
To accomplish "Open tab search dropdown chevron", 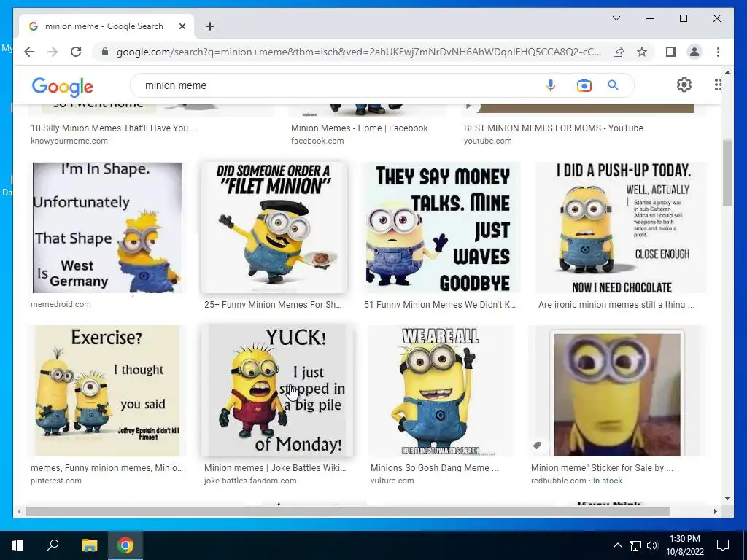I will click(x=616, y=18).
